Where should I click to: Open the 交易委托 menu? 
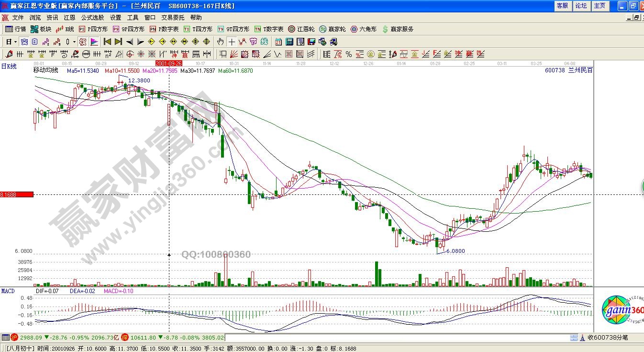(173, 17)
